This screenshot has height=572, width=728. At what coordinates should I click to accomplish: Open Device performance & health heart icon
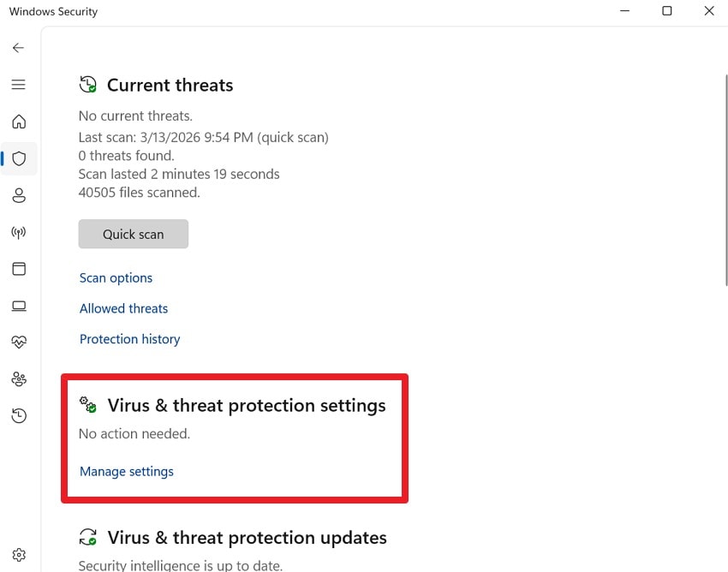tap(19, 343)
